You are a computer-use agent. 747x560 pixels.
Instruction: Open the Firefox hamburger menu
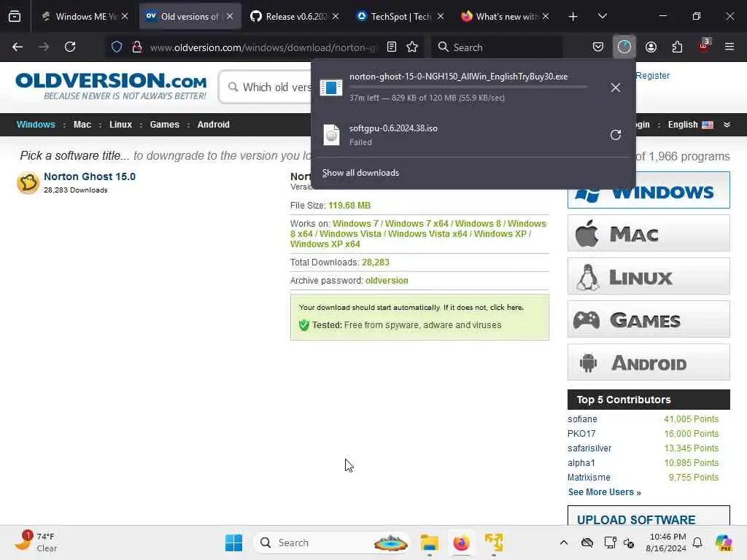point(729,47)
